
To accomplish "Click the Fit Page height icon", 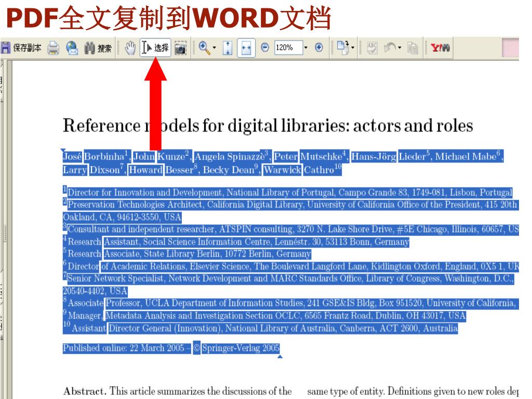I will pyautogui.click(x=228, y=48).
